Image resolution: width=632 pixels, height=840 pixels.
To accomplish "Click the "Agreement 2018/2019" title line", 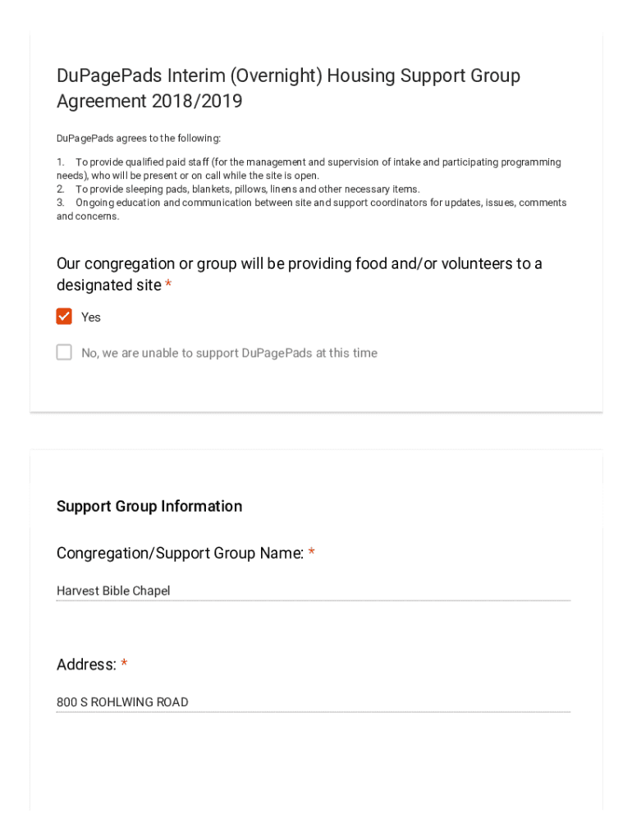I will click(149, 102).
